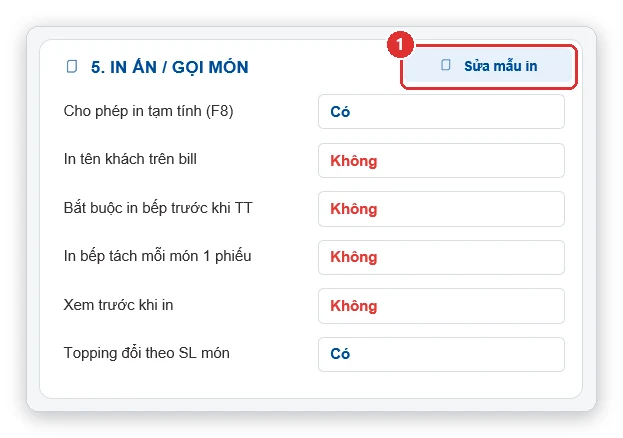This screenshot has width=623, height=438.
Task: Click the label 'Cho phép in tạm tính (F8)'
Action: (x=148, y=111)
